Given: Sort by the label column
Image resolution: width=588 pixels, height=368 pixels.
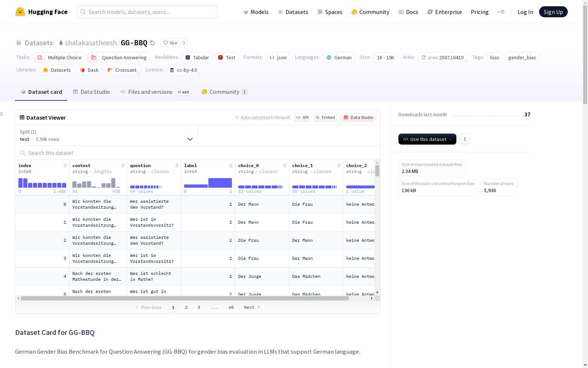Looking at the screenshot, I should tap(231, 166).
